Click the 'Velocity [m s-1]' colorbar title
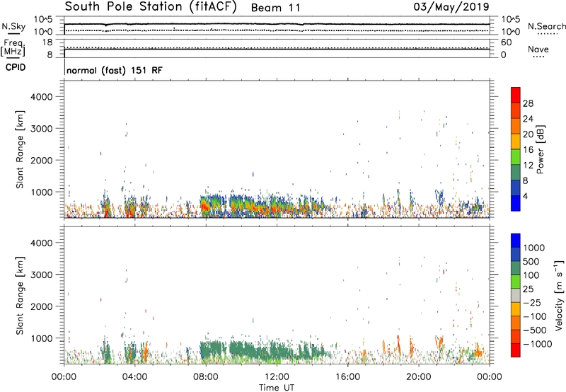This screenshot has height=392, width=566. coord(558,295)
